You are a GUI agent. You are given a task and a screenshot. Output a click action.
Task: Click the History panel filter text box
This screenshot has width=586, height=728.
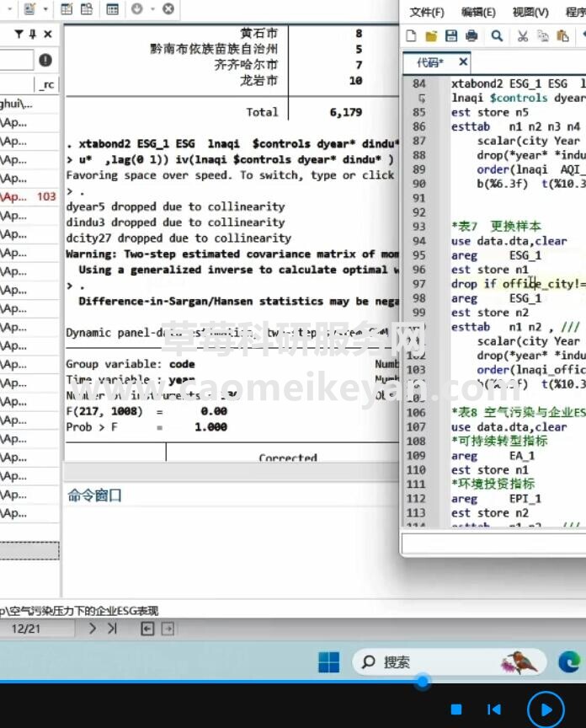[17, 60]
